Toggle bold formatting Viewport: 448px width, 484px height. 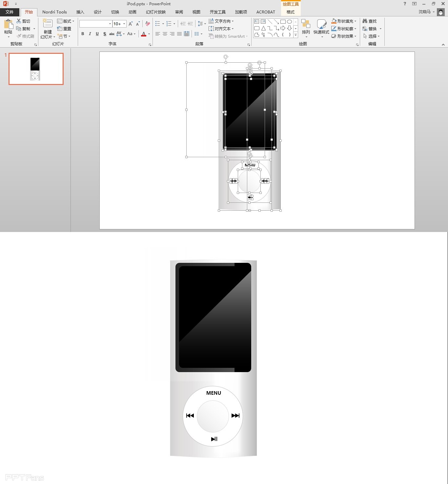click(83, 34)
